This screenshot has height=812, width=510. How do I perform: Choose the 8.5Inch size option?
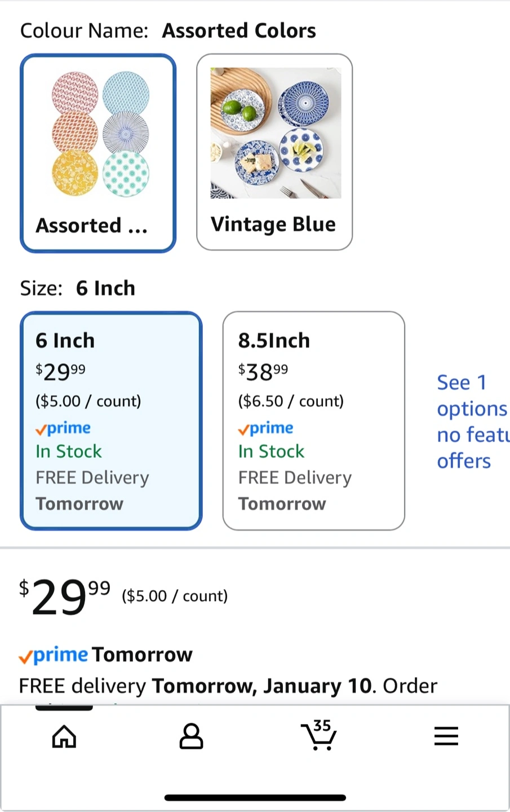(313, 421)
